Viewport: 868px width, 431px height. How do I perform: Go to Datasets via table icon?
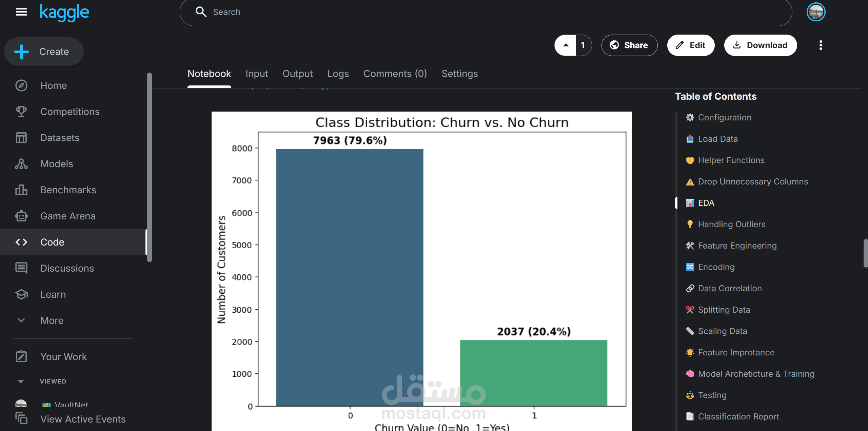click(21, 138)
